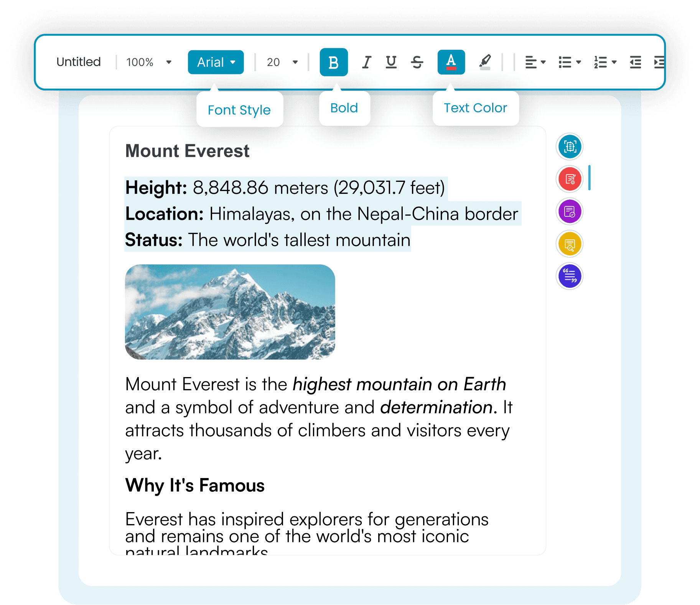Expand numbered list options

605,62
